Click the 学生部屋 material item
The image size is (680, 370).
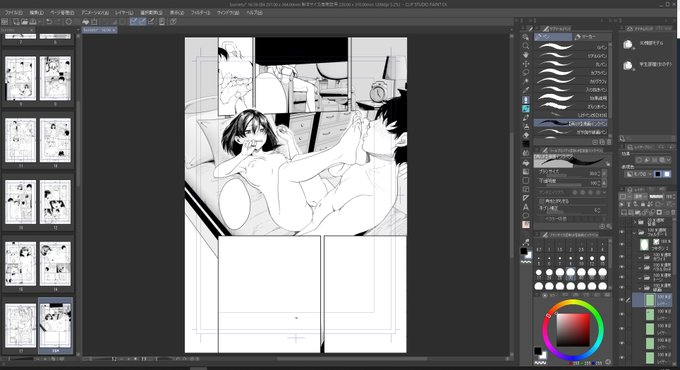click(646, 65)
